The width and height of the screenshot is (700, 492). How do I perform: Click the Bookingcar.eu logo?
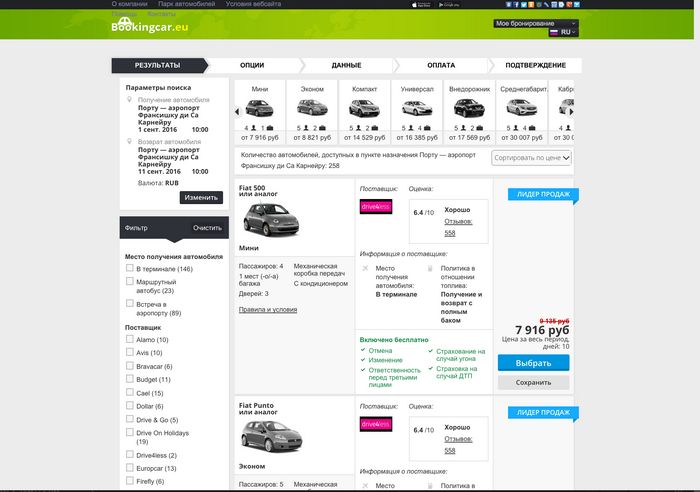click(x=150, y=25)
